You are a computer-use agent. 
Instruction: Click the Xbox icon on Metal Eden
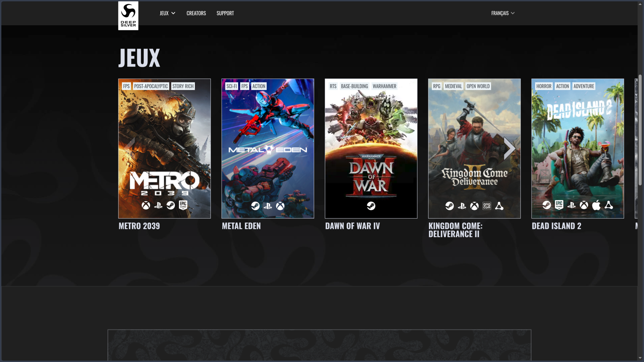tap(280, 206)
